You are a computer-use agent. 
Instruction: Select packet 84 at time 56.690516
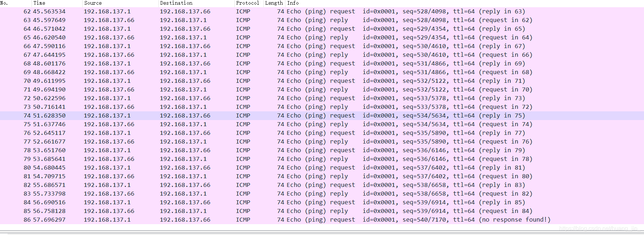322,202
